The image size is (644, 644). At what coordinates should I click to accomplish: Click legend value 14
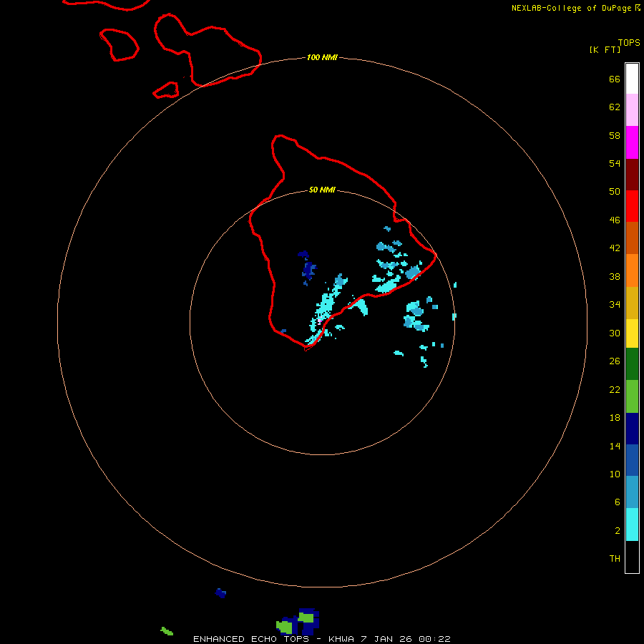click(615, 446)
